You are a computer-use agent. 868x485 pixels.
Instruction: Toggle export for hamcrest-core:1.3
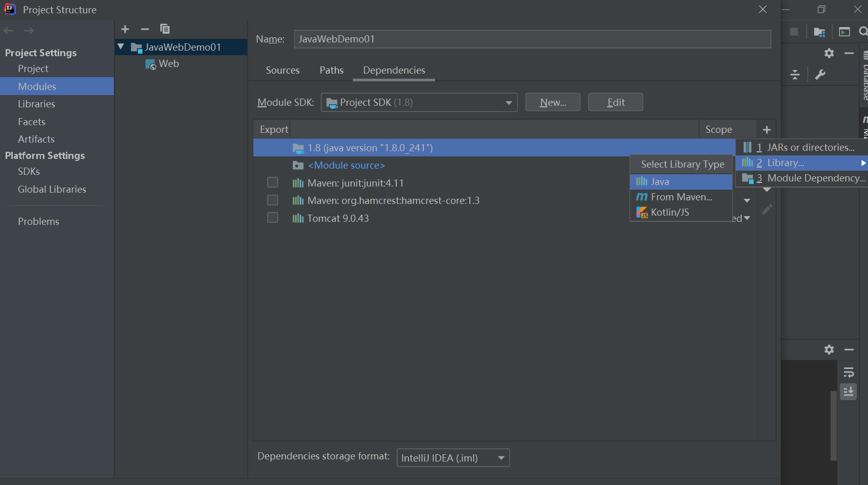click(x=273, y=200)
